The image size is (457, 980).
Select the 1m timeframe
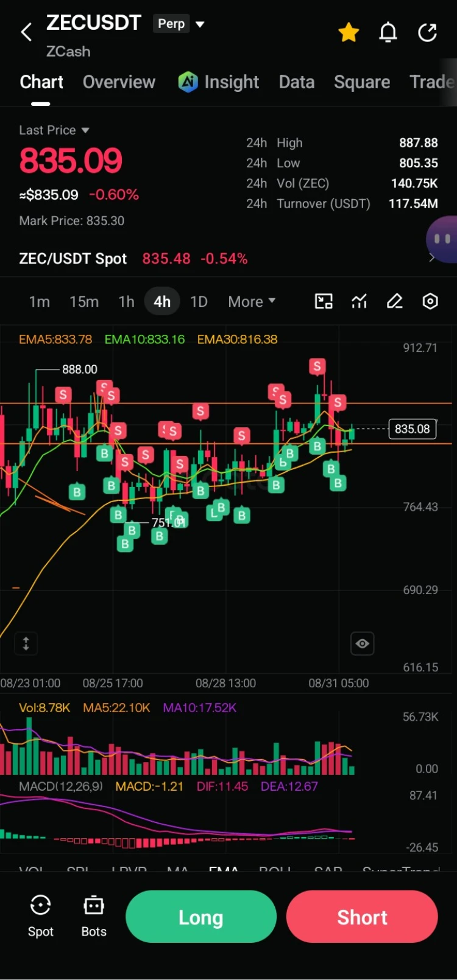(x=40, y=302)
